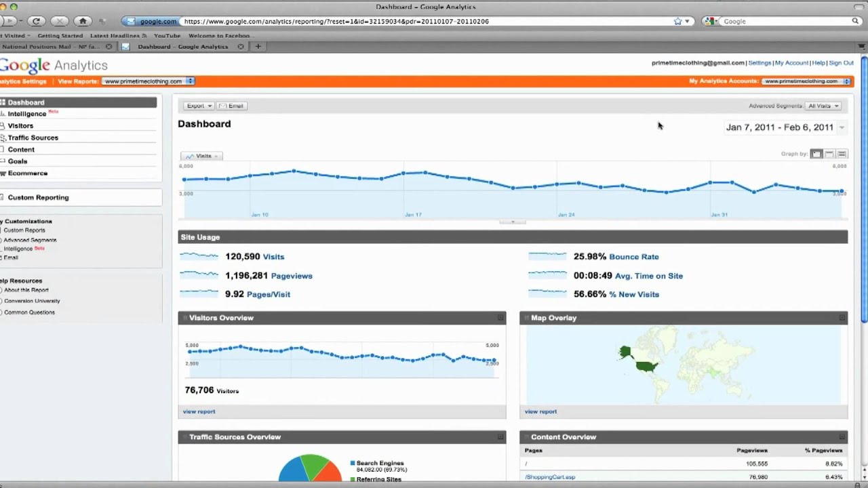View report for Visitors Overview
The height and width of the screenshot is (488, 868).
click(199, 411)
